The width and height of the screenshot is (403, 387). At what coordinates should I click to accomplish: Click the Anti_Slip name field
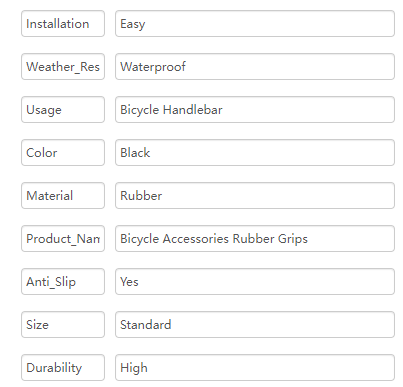pyautogui.click(x=63, y=282)
